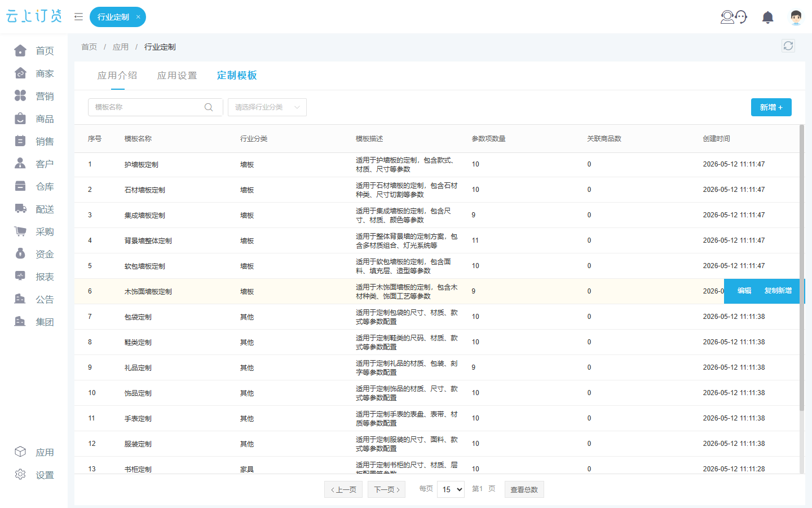Go to 下一页 next page

coord(387,489)
